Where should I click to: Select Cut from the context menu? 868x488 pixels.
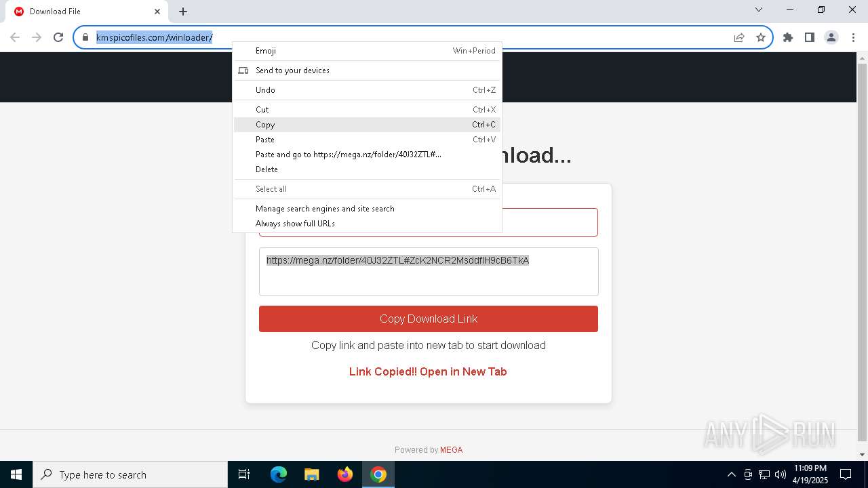(367, 110)
